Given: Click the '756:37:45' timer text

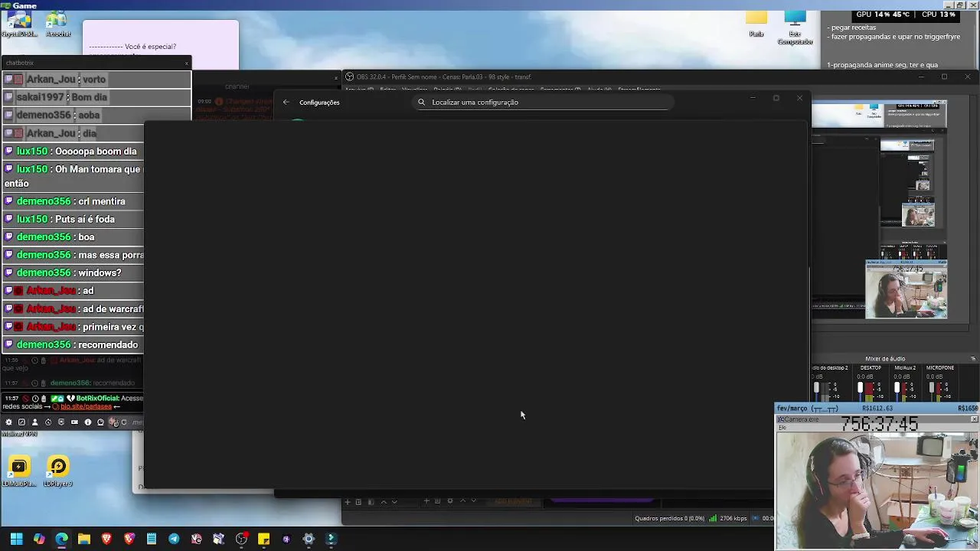Looking at the screenshot, I should (879, 425).
